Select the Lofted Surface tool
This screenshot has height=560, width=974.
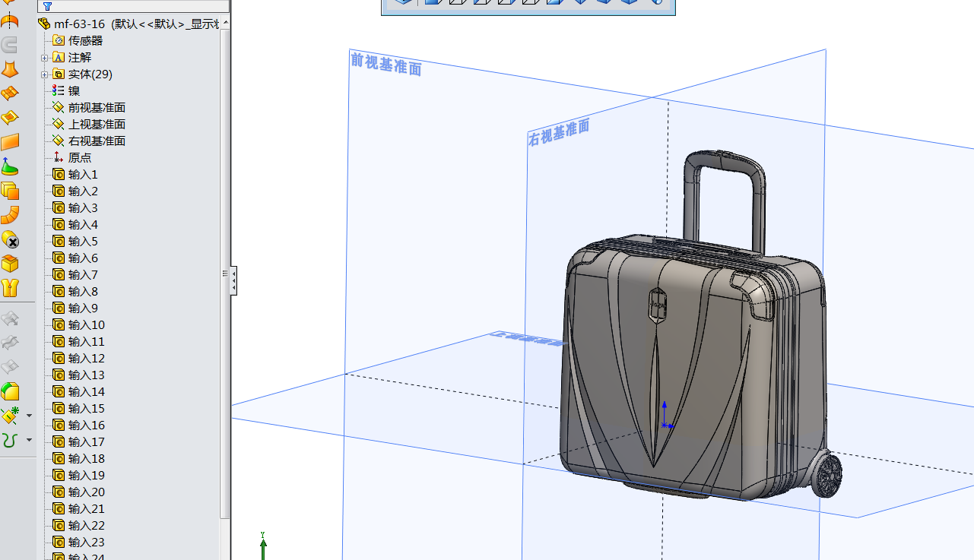(x=10, y=69)
